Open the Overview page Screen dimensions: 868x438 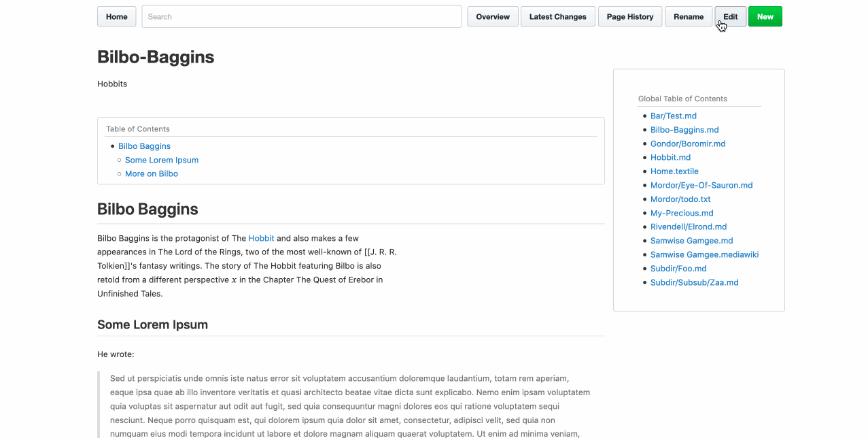coord(493,17)
